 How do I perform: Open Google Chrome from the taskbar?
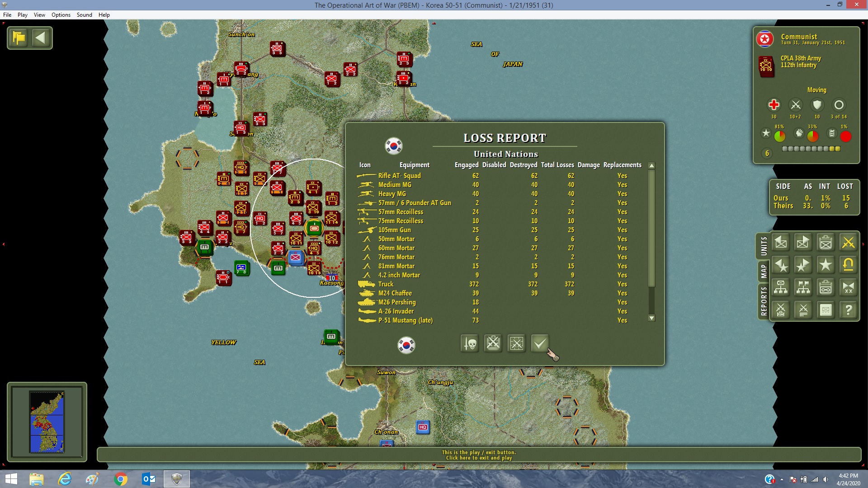coord(121,479)
